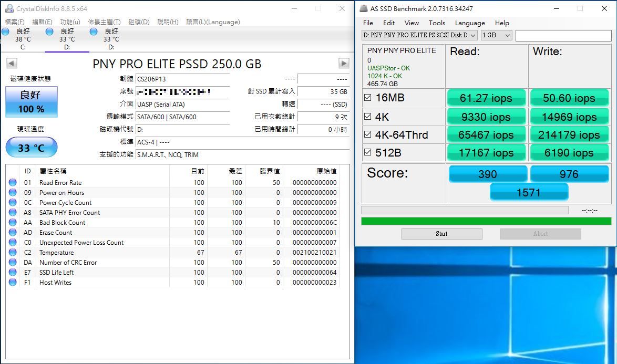Open the 編輯(E) menu in CrystalDiskInfo
617x364 pixels.
[42, 22]
